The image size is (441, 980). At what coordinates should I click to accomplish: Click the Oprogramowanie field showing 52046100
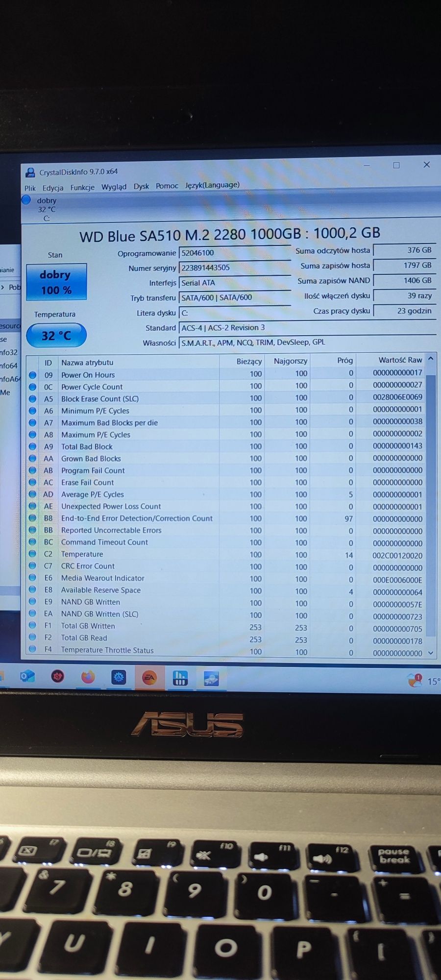click(x=235, y=253)
